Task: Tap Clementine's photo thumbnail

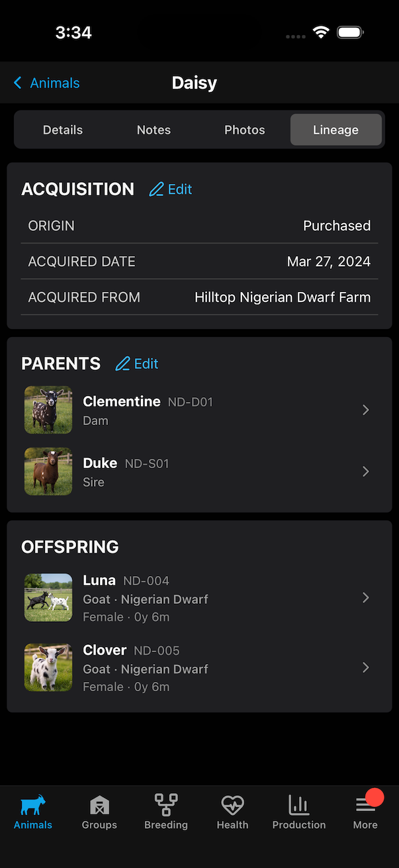Action: (x=48, y=410)
